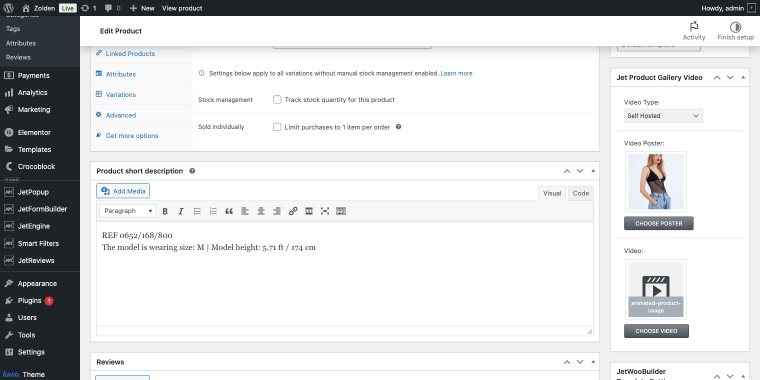Click the Choose Video button

656,331
